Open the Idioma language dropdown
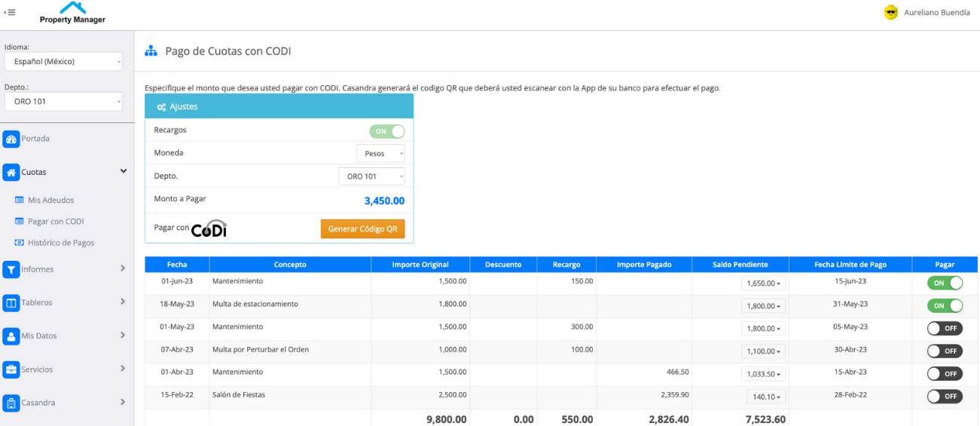Image resolution: width=980 pixels, height=426 pixels. [63, 62]
